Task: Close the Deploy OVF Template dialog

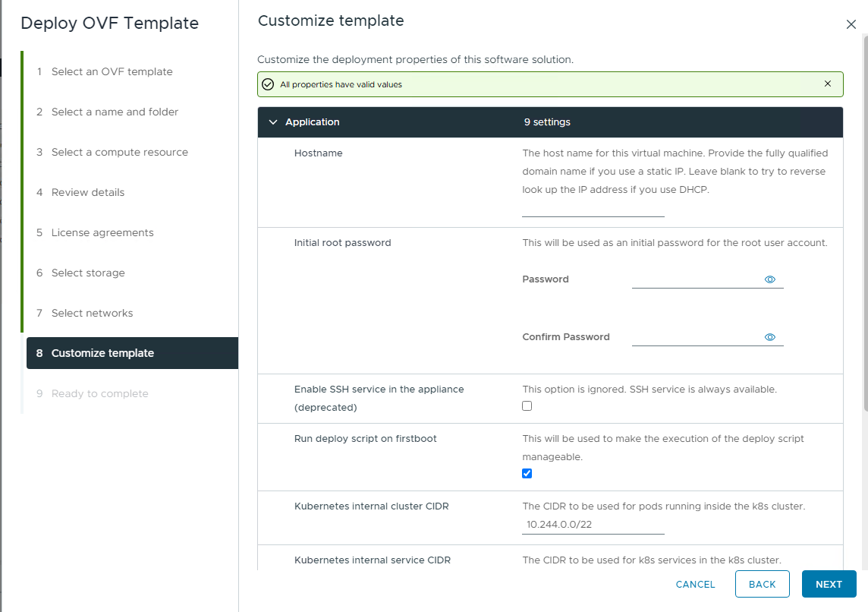Action: click(x=851, y=24)
